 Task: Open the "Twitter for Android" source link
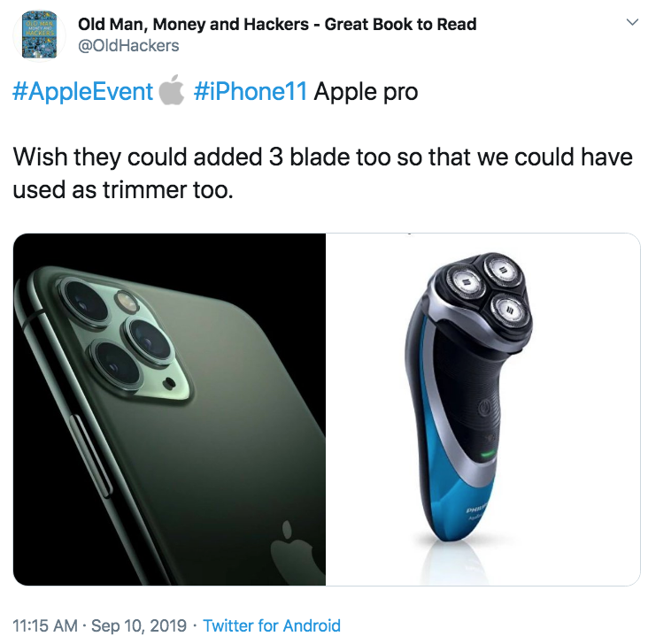click(x=272, y=625)
